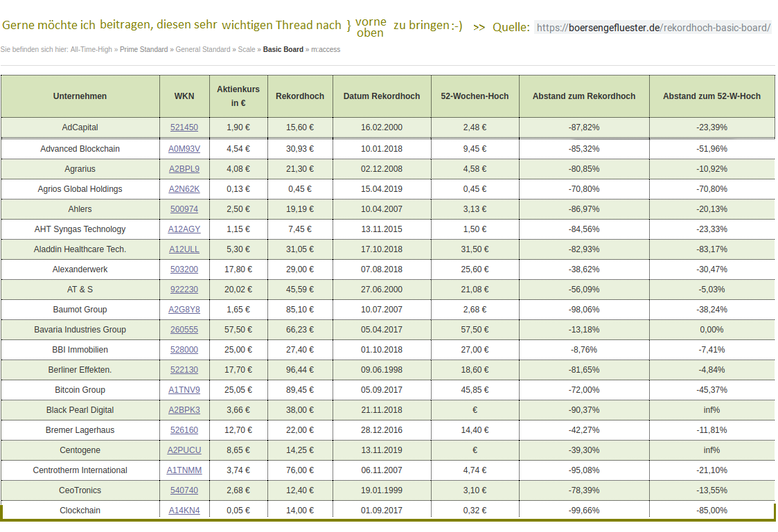Select the 13.11.2019 Centogene date
778x532 pixels.
382,451
